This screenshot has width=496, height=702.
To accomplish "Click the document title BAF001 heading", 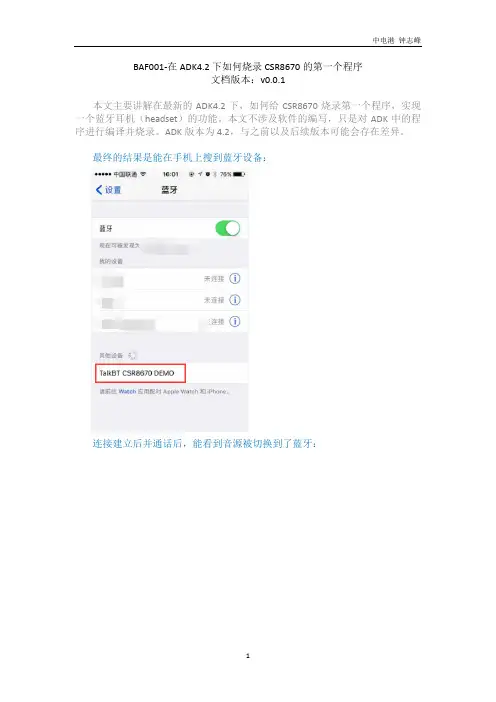I will (248, 67).
